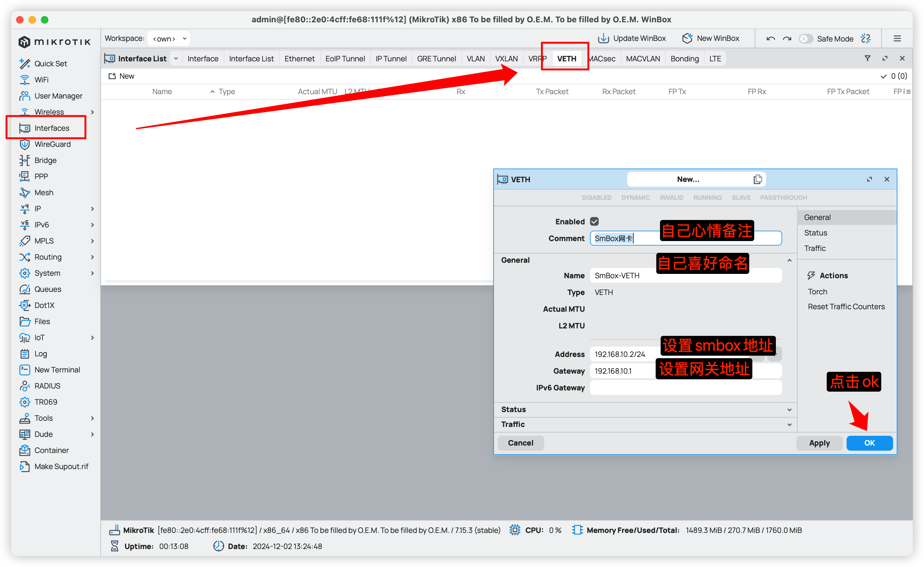Click the Redo arrow icon
Viewport: 924px width, 567px height.
(787, 39)
